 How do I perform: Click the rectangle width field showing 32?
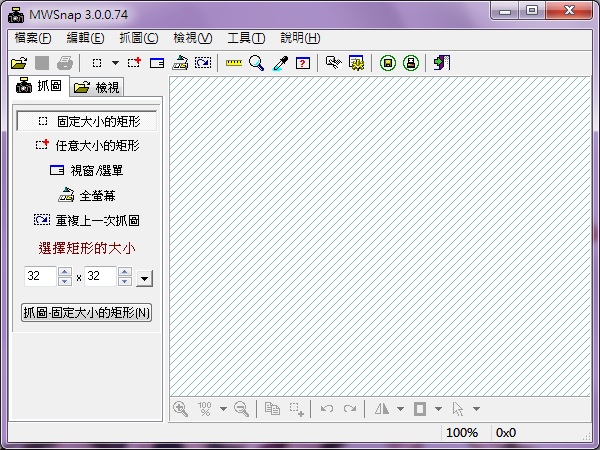pyautogui.click(x=40, y=276)
